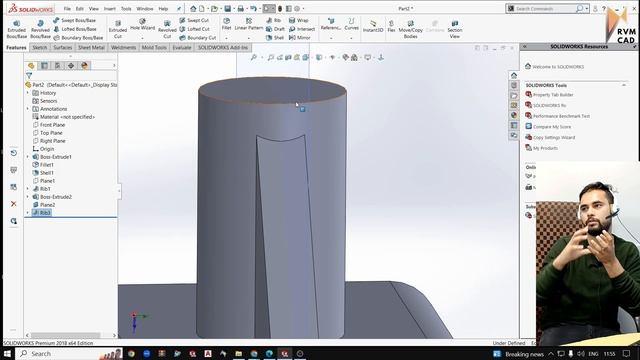Click the Search Commands field
Image resolution: width=640 pixels, height=360 pixels.
(x=545, y=9)
